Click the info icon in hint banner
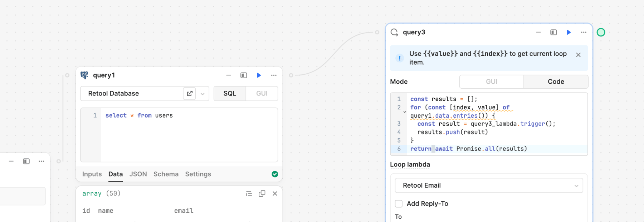 click(400, 58)
